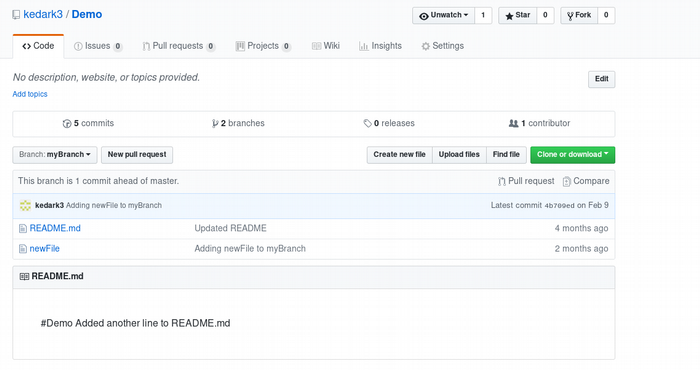Open the Demo repository link

87,15
